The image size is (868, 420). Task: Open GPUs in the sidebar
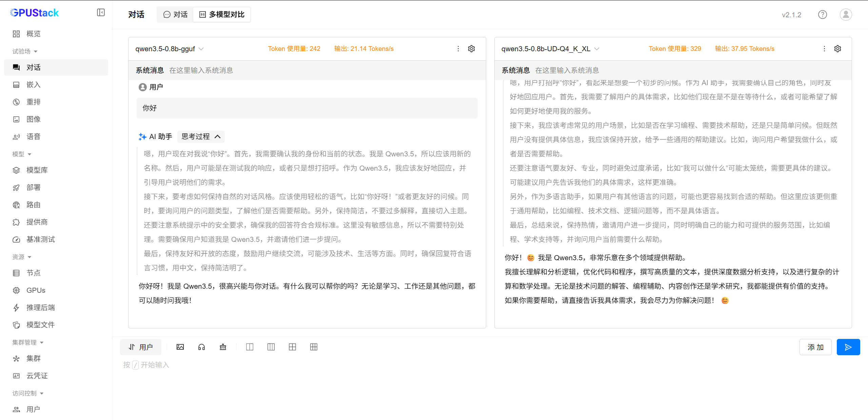pos(56,290)
